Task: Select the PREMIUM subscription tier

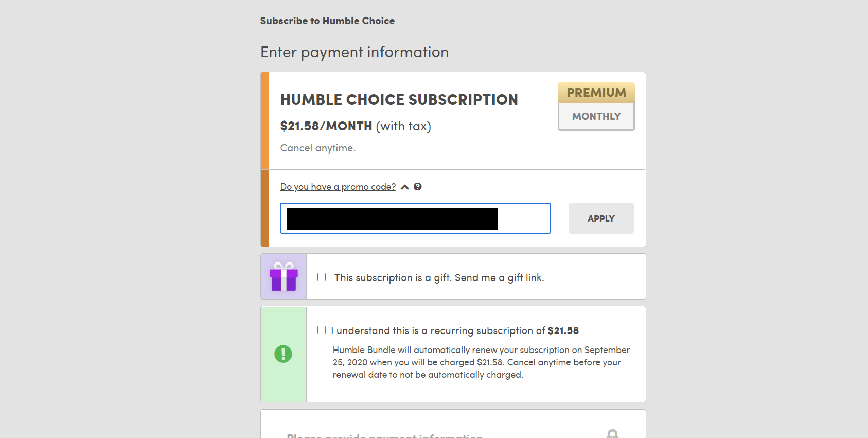Action: (x=596, y=93)
